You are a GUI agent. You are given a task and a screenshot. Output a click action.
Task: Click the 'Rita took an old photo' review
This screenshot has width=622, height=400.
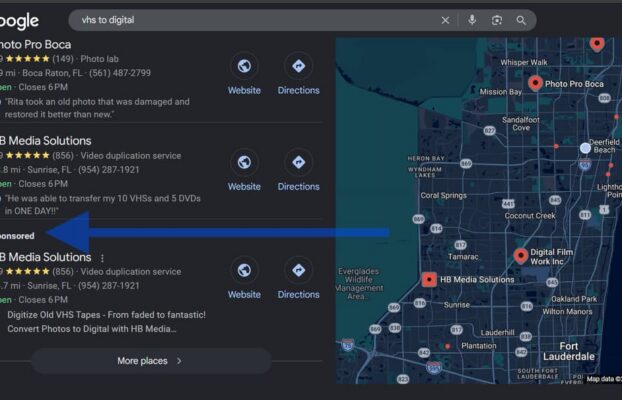pyautogui.click(x=97, y=108)
